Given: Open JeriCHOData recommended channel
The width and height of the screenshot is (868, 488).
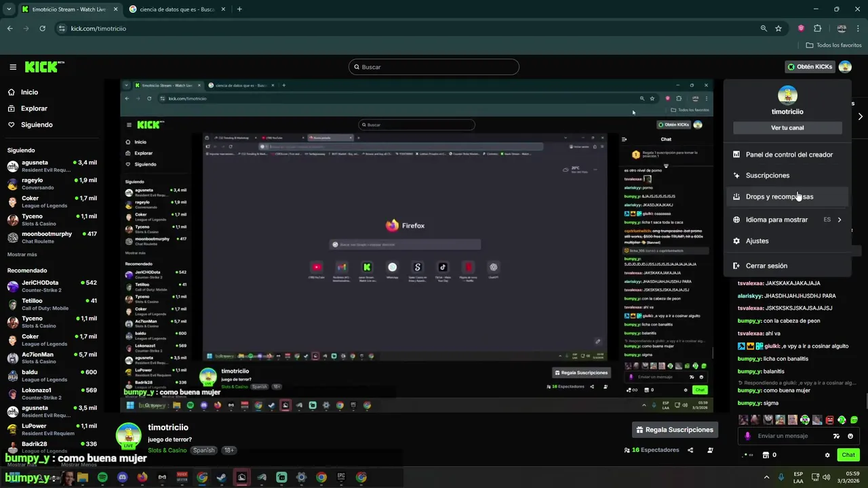Looking at the screenshot, I should (x=52, y=286).
